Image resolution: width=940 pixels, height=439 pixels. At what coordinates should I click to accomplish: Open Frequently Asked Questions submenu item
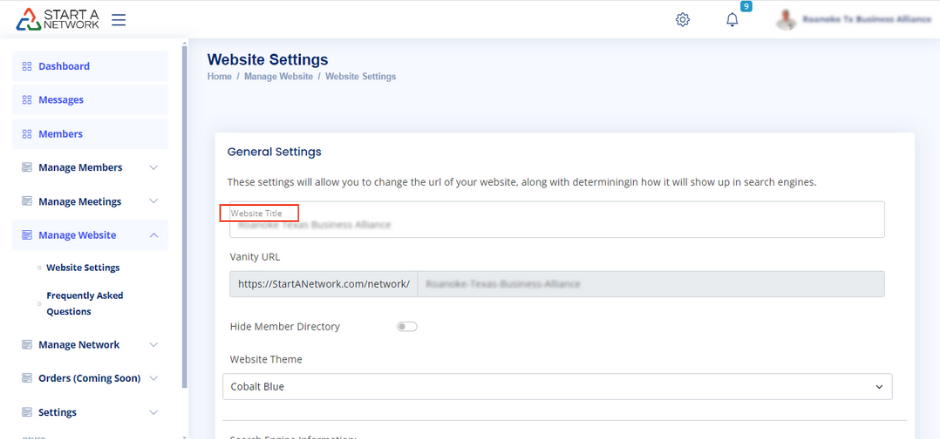84,303
